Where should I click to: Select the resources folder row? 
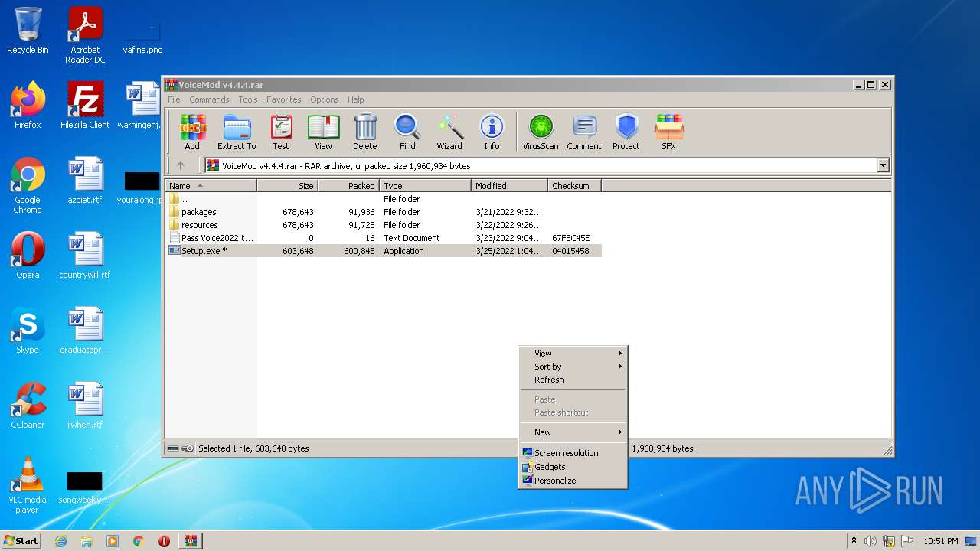pos(384,225)
